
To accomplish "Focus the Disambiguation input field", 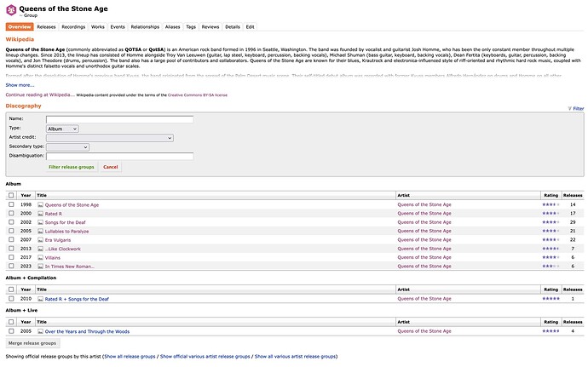I will point(119,157).
